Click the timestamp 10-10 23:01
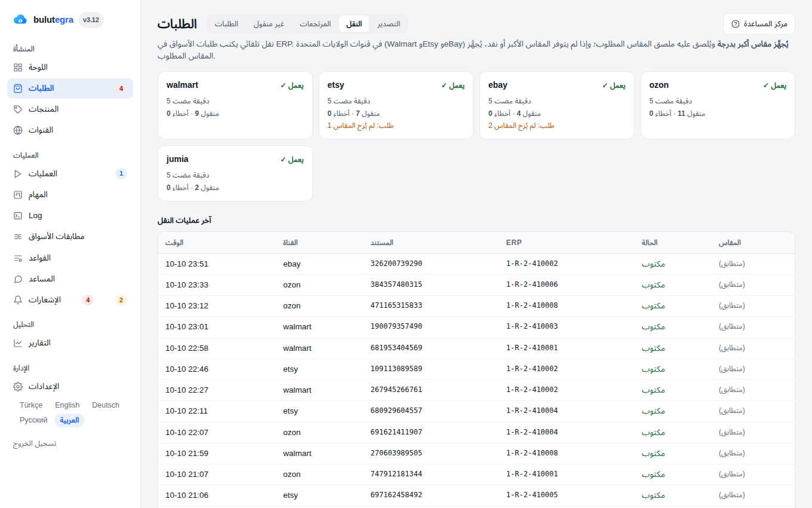The height and width of the screenshot is (508, 812). 187,327
